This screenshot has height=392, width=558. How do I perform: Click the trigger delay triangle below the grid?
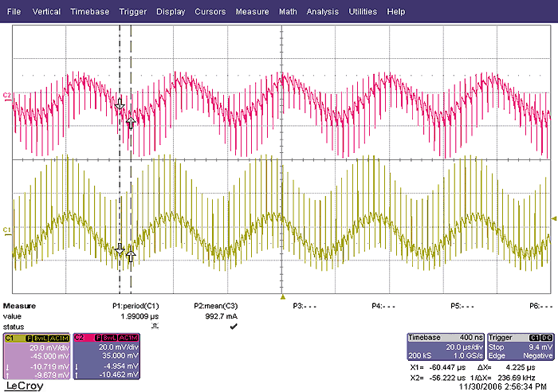click(x=282, y=297)
